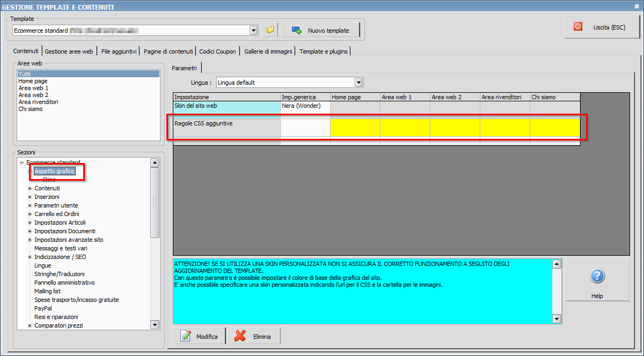Select Messaggi e testi vari in tree
Viewport: 644px width, 356px height.
[61, 248]
